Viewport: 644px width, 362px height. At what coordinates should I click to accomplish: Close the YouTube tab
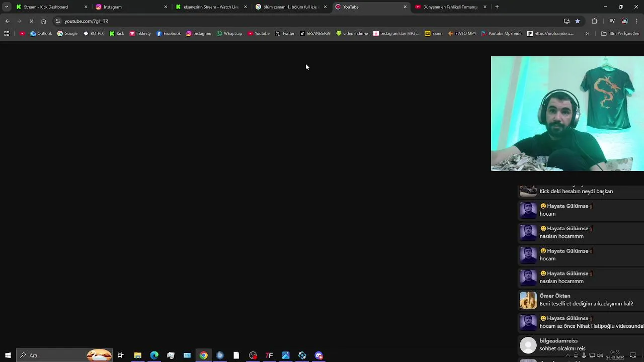click(405, 7)
